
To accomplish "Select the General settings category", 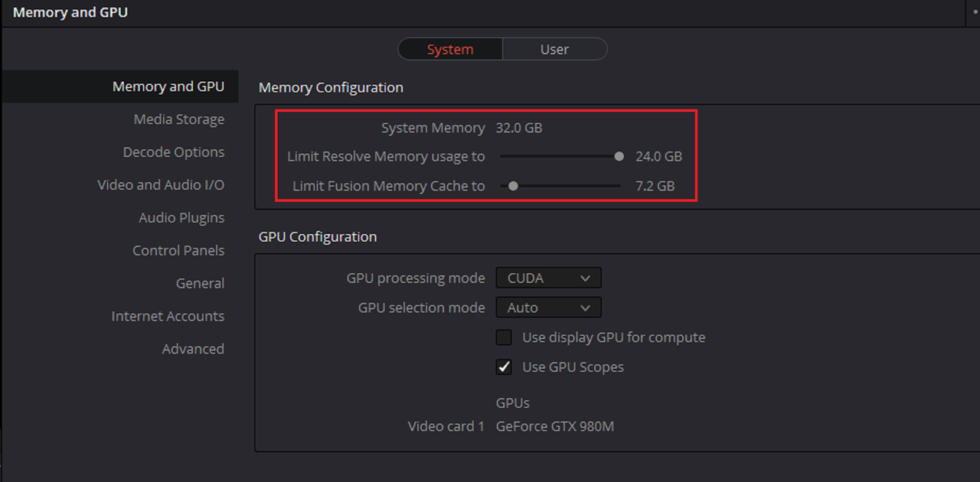I will 200,283.
